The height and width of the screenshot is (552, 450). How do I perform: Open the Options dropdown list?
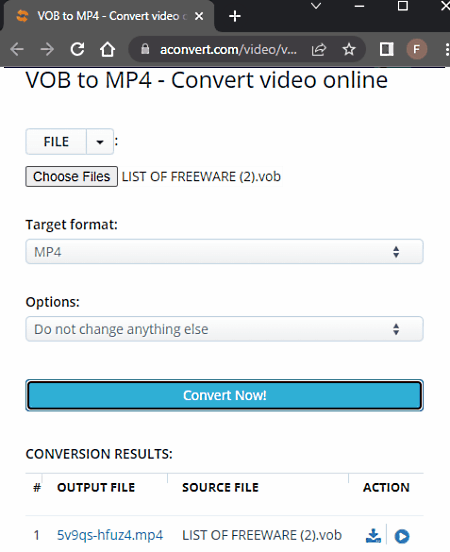224,329
